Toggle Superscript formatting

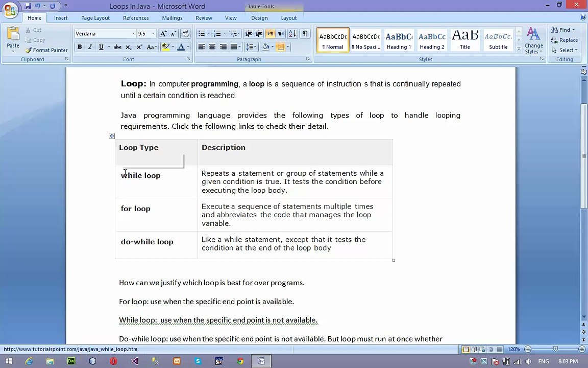tap(139, 47)
